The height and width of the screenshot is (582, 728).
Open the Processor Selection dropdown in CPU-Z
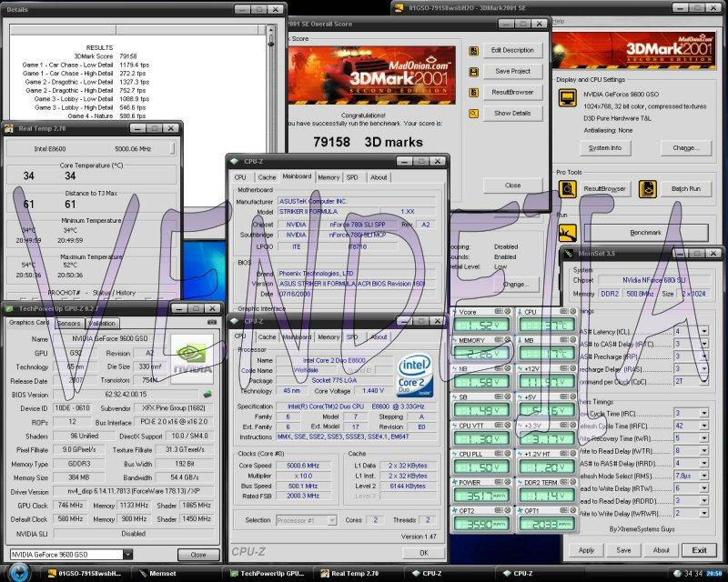[331, 520]
